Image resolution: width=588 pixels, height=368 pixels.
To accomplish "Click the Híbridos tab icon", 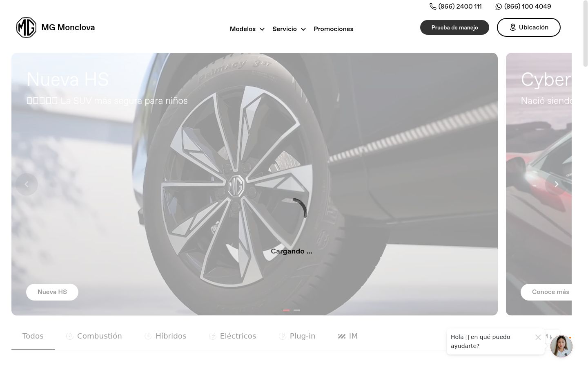I will pos(148,336).
